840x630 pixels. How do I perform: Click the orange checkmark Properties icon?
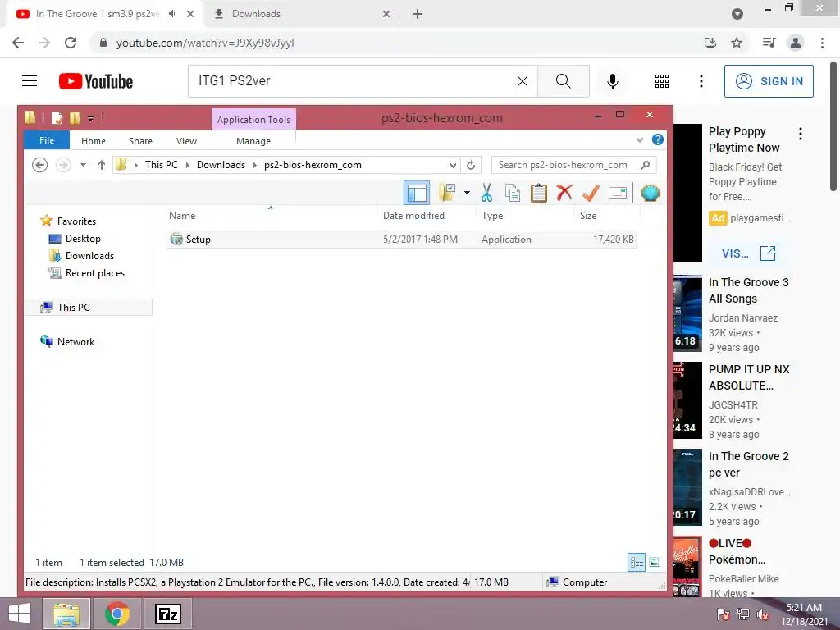pos(591,193)
